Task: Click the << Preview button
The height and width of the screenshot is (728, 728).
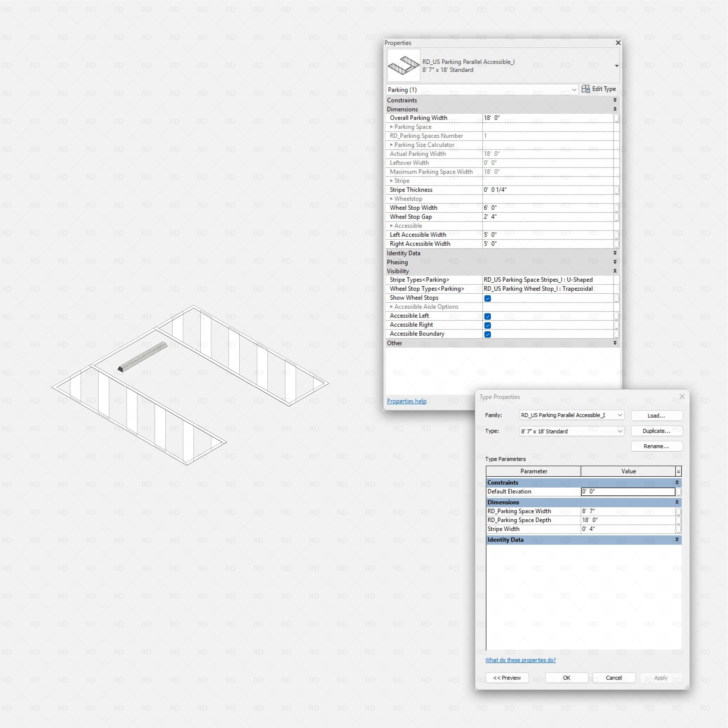Action: pyautogui.click(x=507, y=678)
